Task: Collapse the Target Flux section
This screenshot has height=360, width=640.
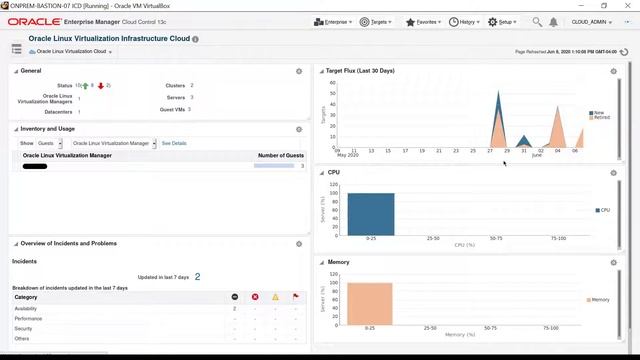Action: pyautogui.click(x=322, y=71)
